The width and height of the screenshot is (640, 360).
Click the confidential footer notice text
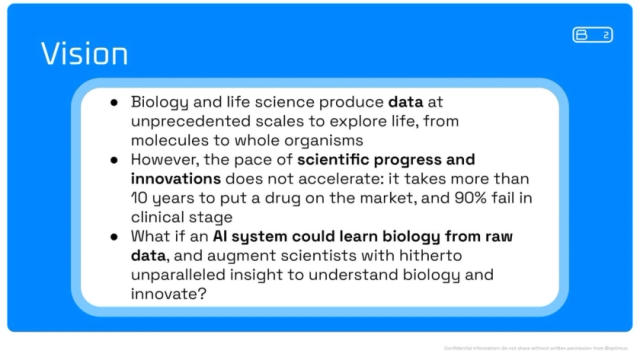(536, 348)
